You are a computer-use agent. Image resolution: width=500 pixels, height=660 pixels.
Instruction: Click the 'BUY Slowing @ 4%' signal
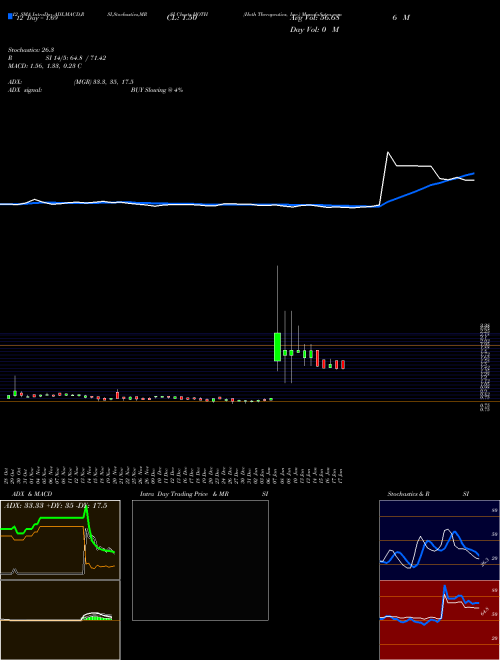(x=157, y=90)
